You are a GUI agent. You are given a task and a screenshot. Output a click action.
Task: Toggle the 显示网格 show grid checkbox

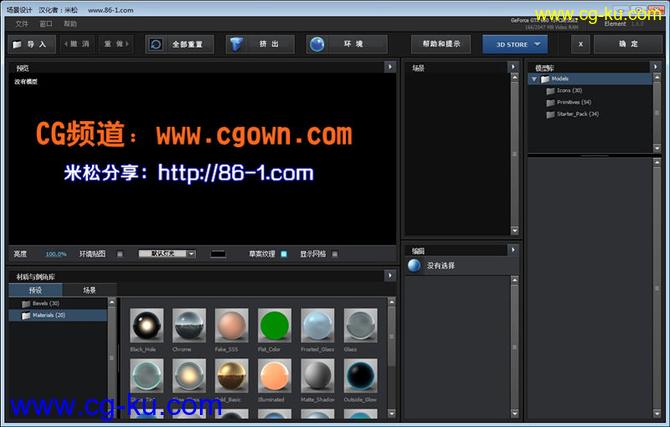point(335,254)
